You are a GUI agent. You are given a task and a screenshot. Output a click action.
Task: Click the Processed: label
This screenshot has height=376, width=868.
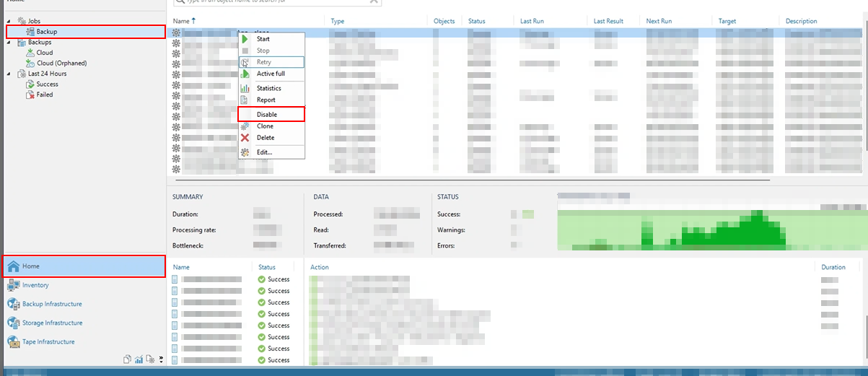pyautogui.click(x=328, y=214)
